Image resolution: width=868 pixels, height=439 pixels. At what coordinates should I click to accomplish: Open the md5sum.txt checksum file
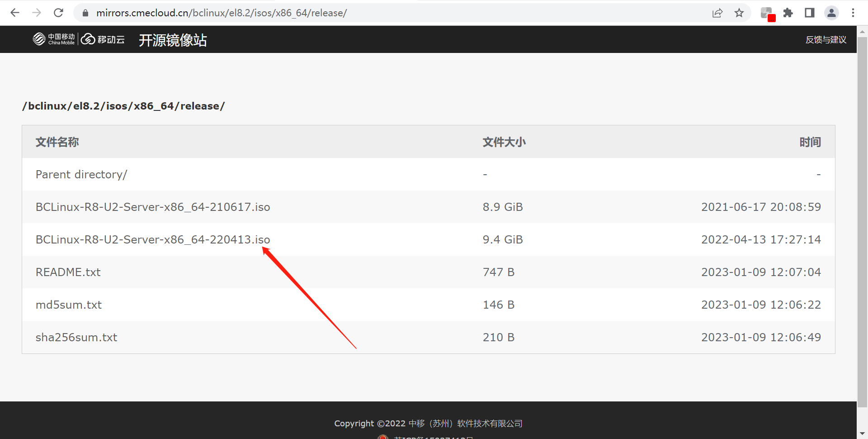click(x=69, y=305)
